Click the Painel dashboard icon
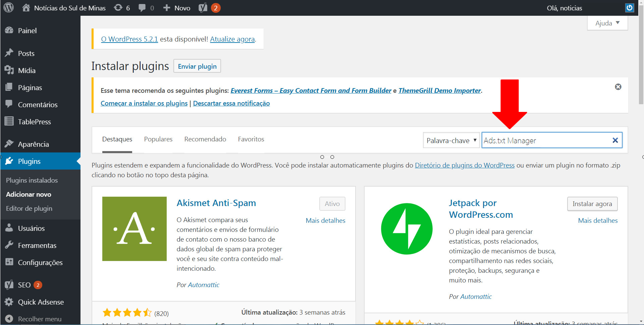Screen dimensions: 644x325 point(9,30)
